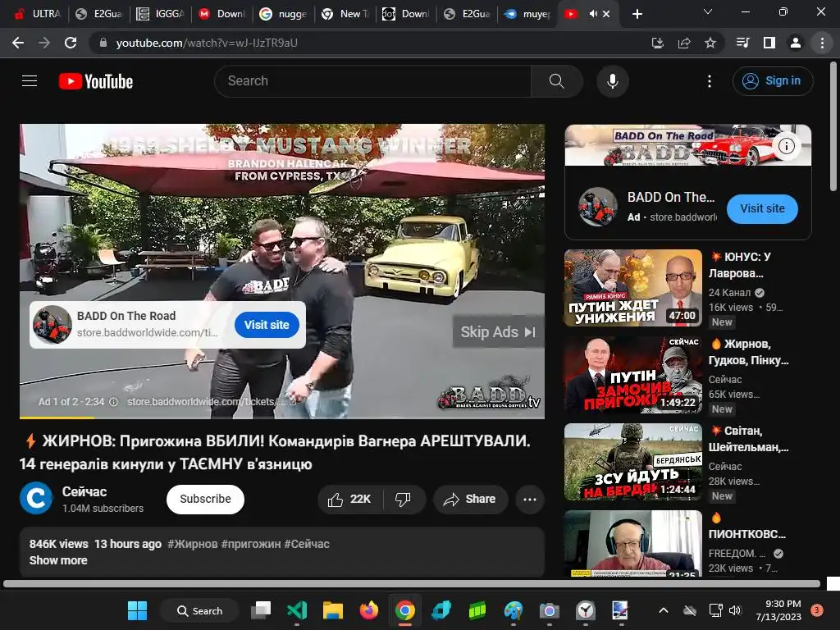Start voice search with microphone icon

coord(612,81)
